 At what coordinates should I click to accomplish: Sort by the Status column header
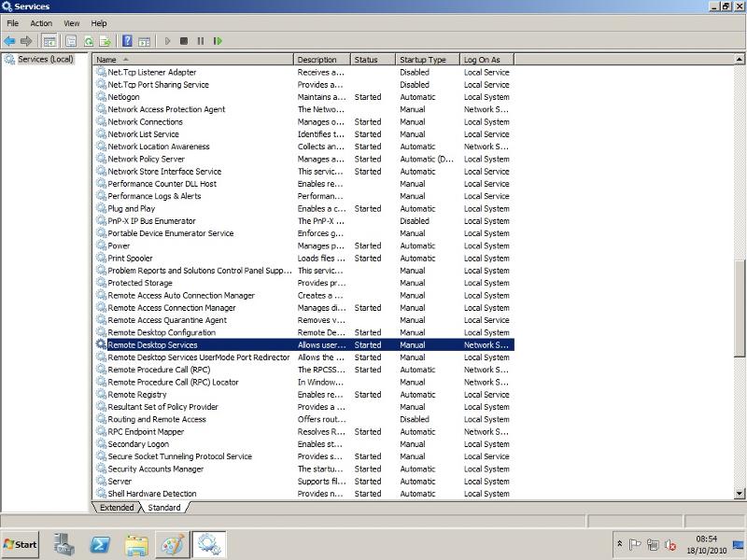pos(373,60)
